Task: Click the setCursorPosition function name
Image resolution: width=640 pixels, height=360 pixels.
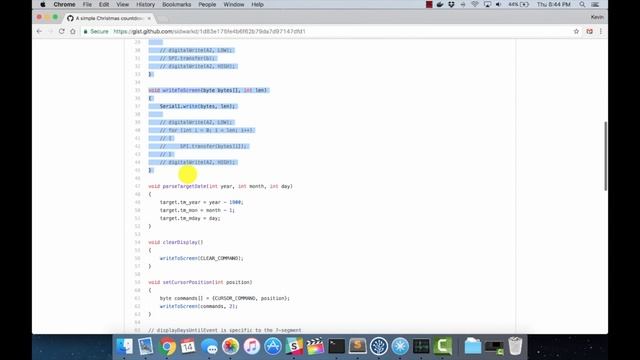Action: click(188, 282)
